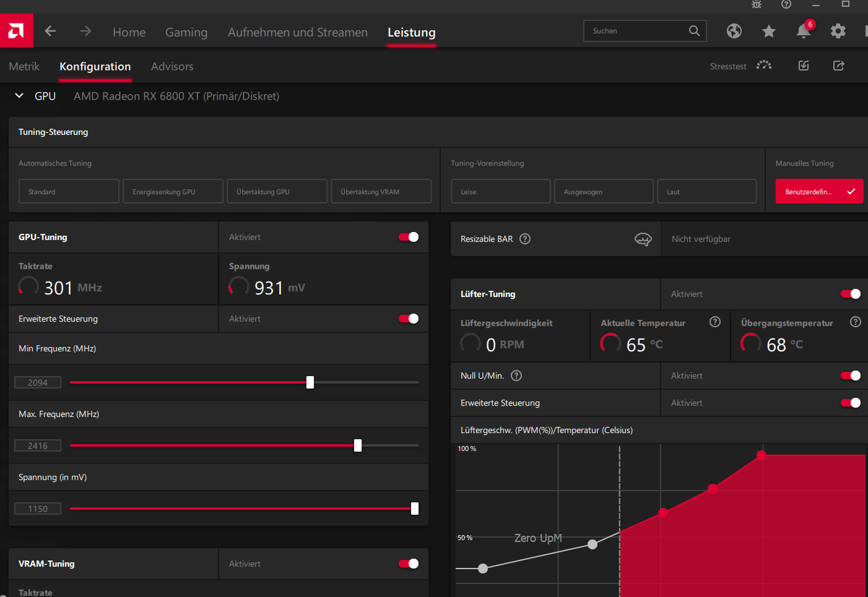
Task: Select Übertaktung VRAM tuning
Action: [x=381, y=191]
